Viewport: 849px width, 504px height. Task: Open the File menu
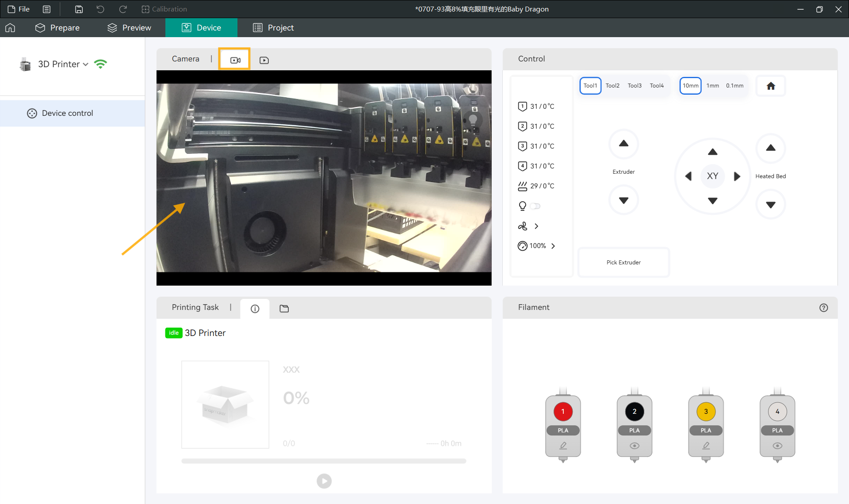click(x=19, y=9)
